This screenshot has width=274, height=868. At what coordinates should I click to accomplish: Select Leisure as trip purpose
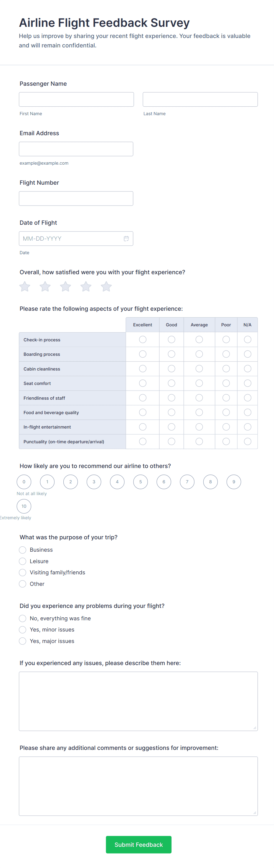point(23,561)
